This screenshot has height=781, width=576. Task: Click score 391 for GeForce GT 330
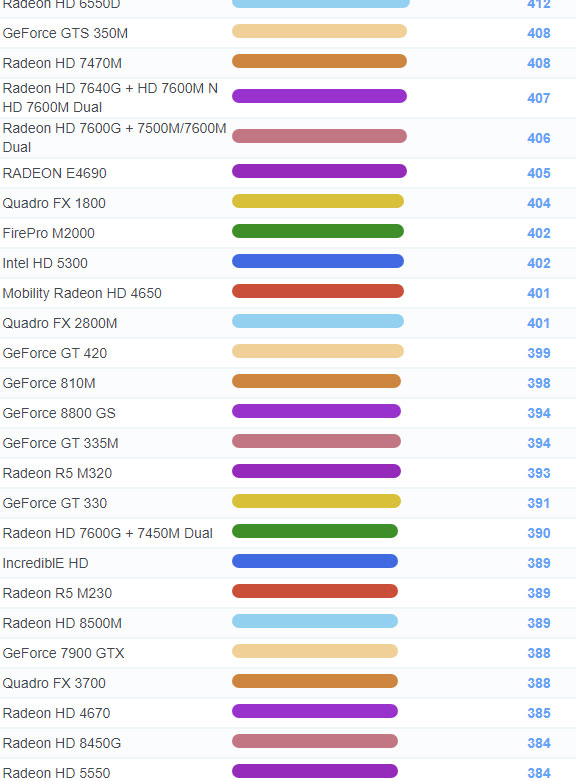(539, 503)
